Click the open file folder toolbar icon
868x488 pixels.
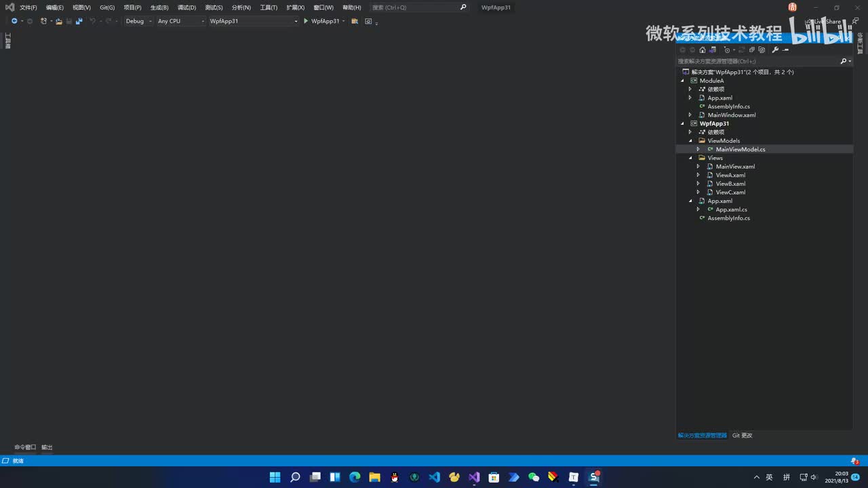pyautogui.click(x=59, y=21)
